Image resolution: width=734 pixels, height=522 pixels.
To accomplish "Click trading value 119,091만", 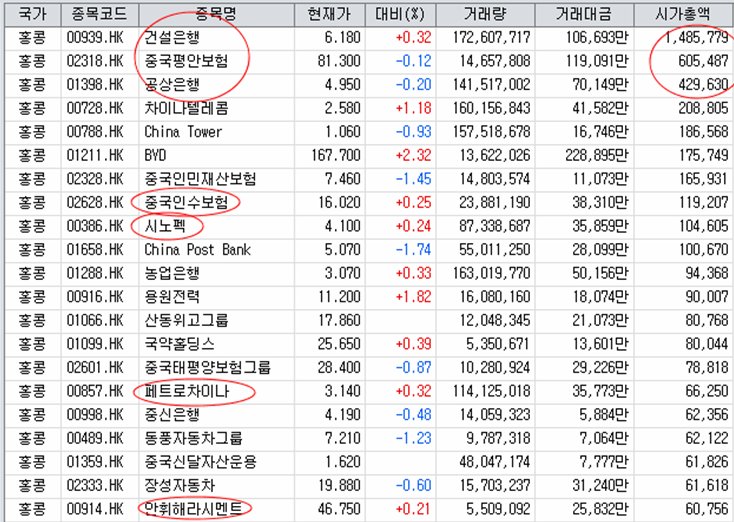I will [x=597, y=61].
